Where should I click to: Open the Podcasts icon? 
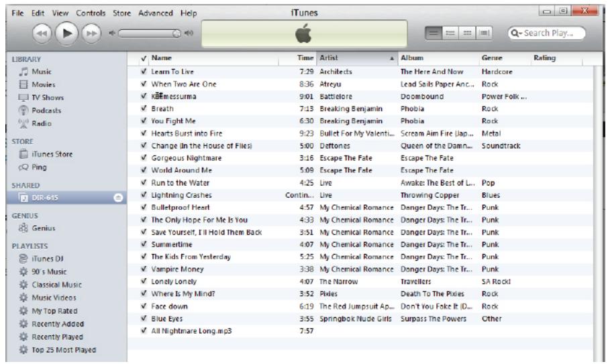[x=23, y=111]
